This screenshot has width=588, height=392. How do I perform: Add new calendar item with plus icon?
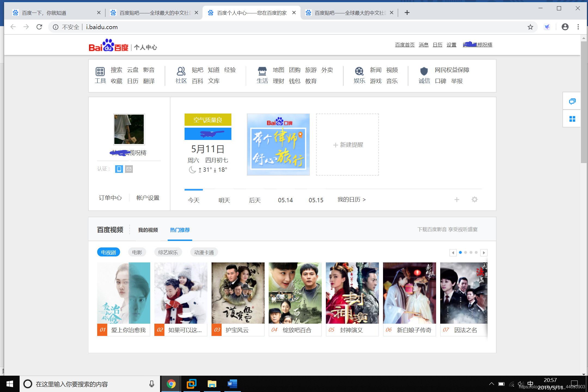click(457, 200)
